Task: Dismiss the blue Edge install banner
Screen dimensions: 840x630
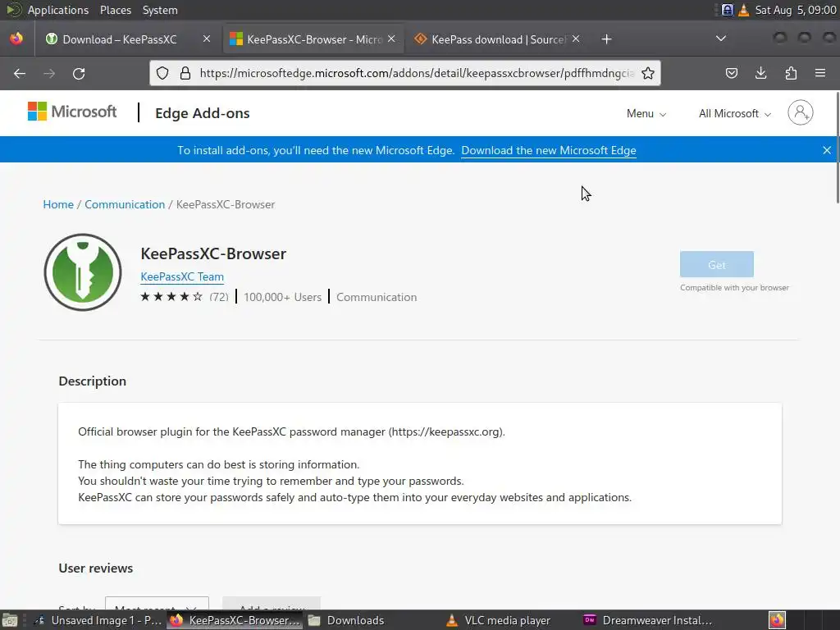Action: coord(827,151)
